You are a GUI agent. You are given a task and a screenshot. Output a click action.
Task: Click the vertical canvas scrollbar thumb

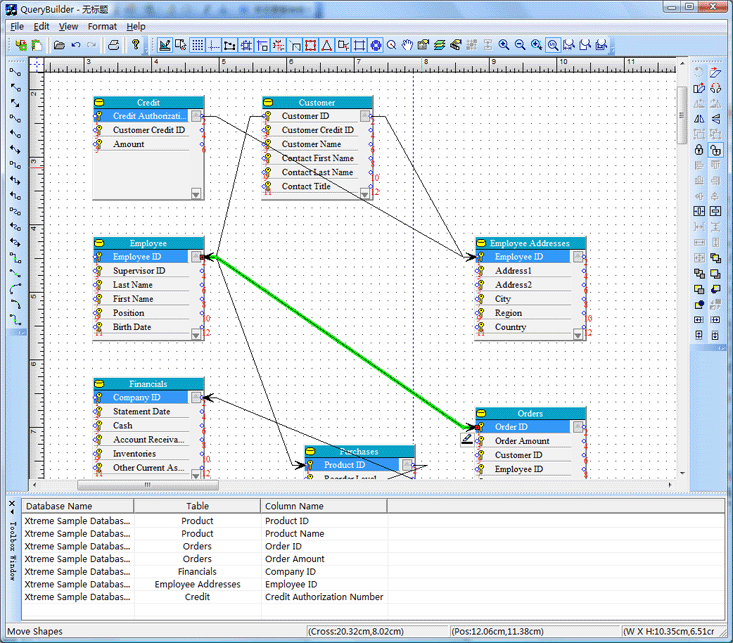tap(682, 115)
